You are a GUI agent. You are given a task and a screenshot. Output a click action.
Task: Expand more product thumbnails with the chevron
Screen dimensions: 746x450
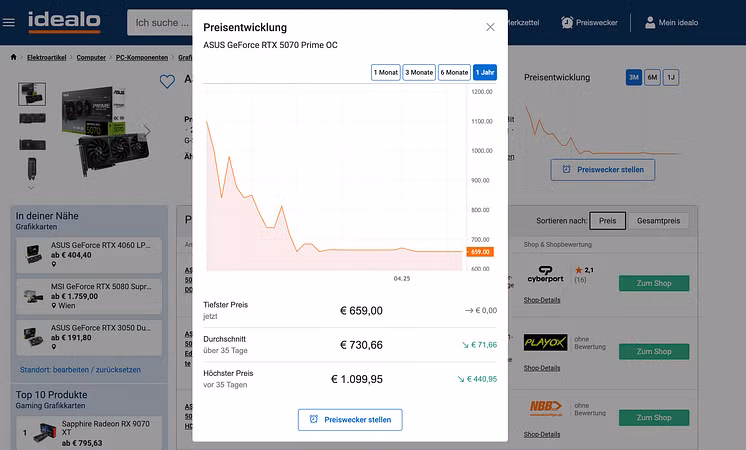point(30,186)
